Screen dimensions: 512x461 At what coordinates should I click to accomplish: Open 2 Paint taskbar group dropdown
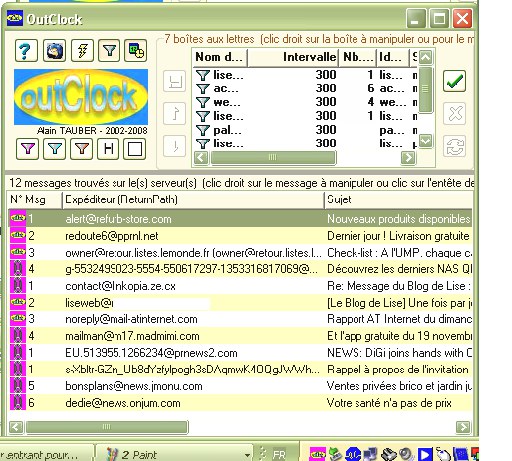[247, 455]
